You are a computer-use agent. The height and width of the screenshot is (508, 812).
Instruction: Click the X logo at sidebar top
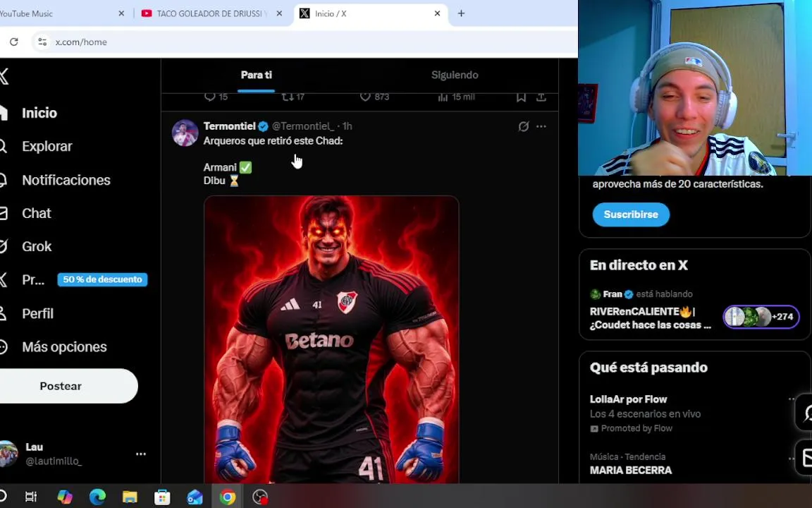pyautogui.click(x=4, y=77)
